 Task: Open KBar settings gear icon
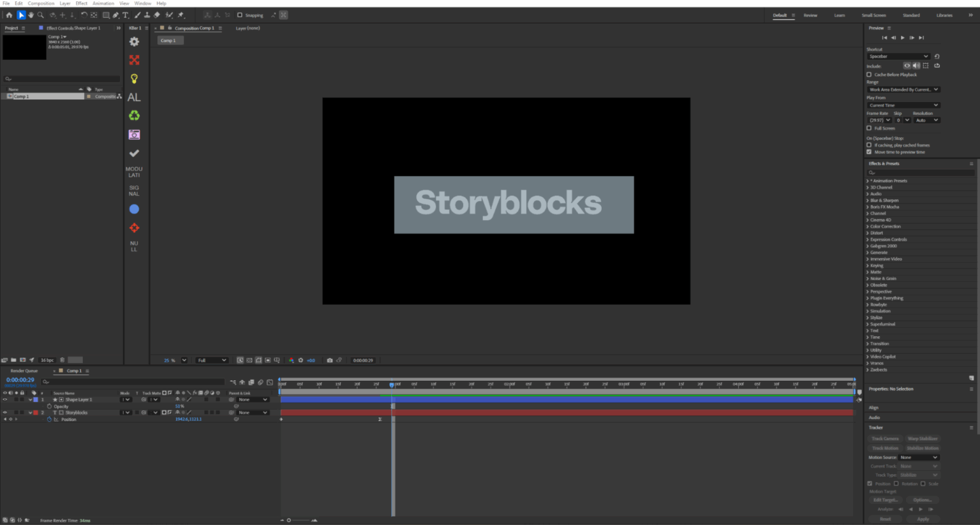134,41
